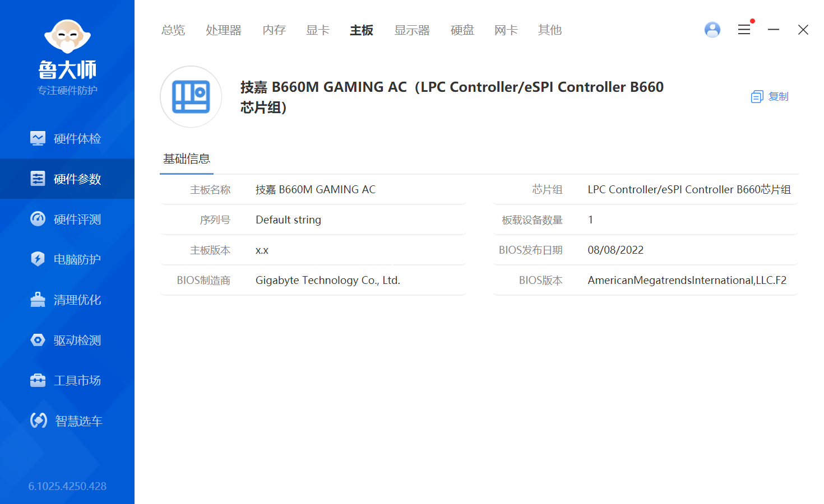Select 硬件参数 in the sidebar

coord(67,179)
